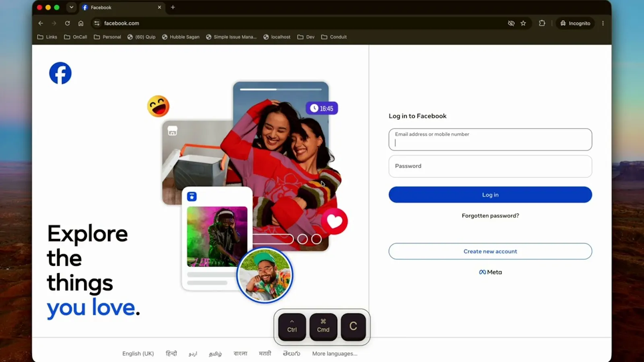Open the Simple Issue Mana... bookmark
Viewport: 644px width, 362px height.
[231, 37]
